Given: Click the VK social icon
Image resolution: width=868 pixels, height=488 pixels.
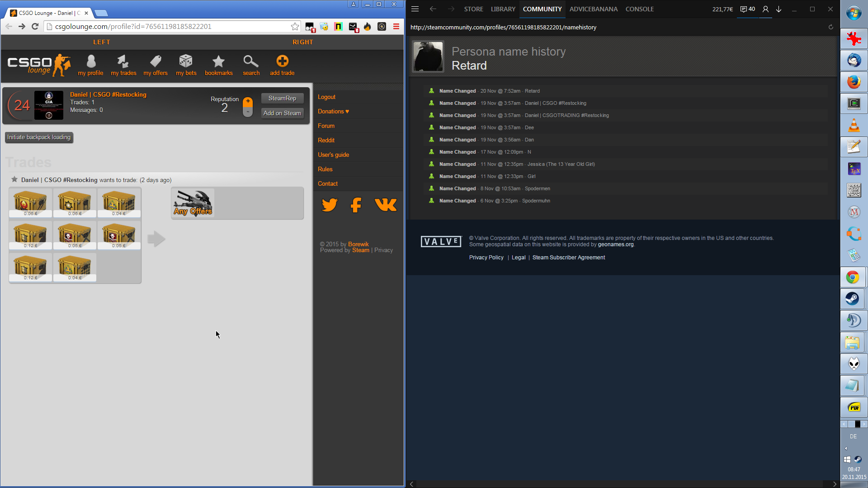Looking at the screenshot, I should (x=386, y=205).
